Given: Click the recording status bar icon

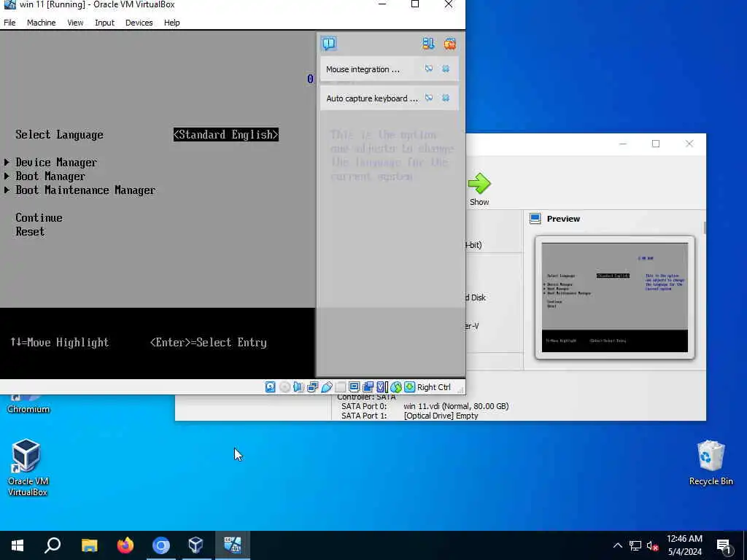Looking at the screenshot, I should click(x=368, y=387).
